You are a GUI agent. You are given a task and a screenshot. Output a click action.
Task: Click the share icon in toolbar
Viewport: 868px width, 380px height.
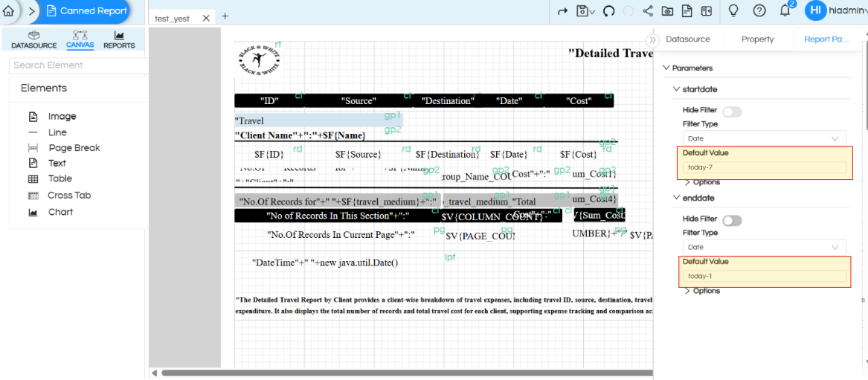coord(649,10)
